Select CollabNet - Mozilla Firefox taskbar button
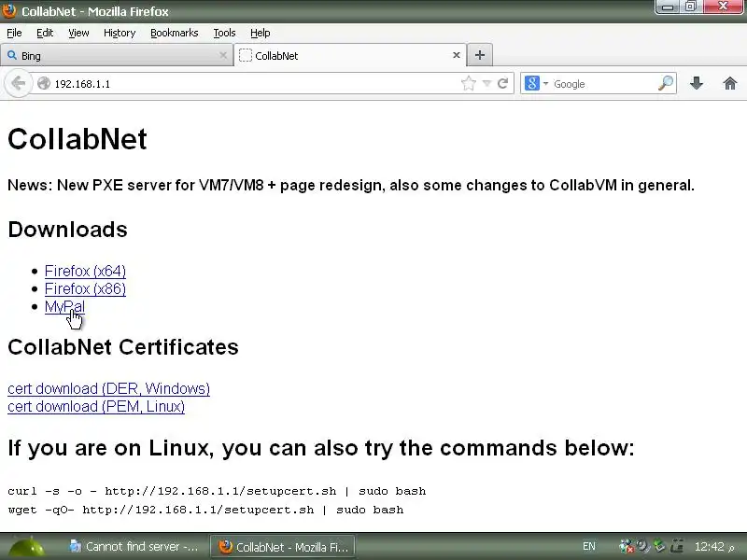The image size is (747, 560). 283,547
